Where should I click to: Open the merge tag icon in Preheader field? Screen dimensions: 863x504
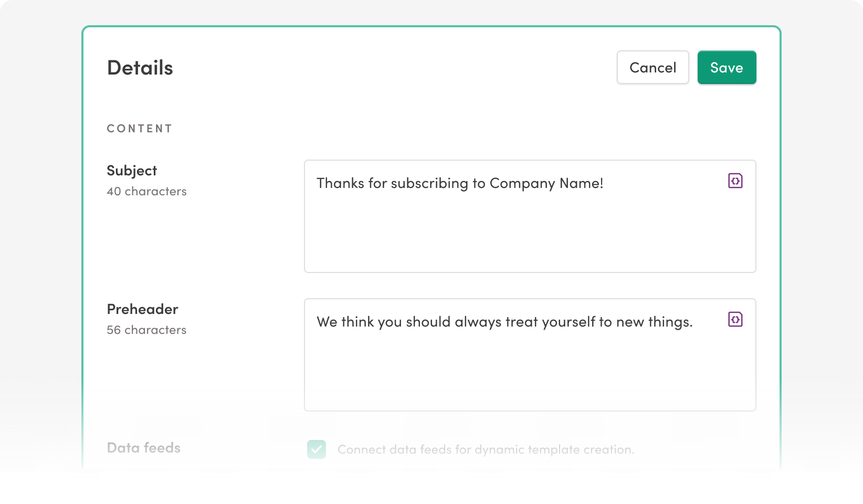click(x=735, y=319)
